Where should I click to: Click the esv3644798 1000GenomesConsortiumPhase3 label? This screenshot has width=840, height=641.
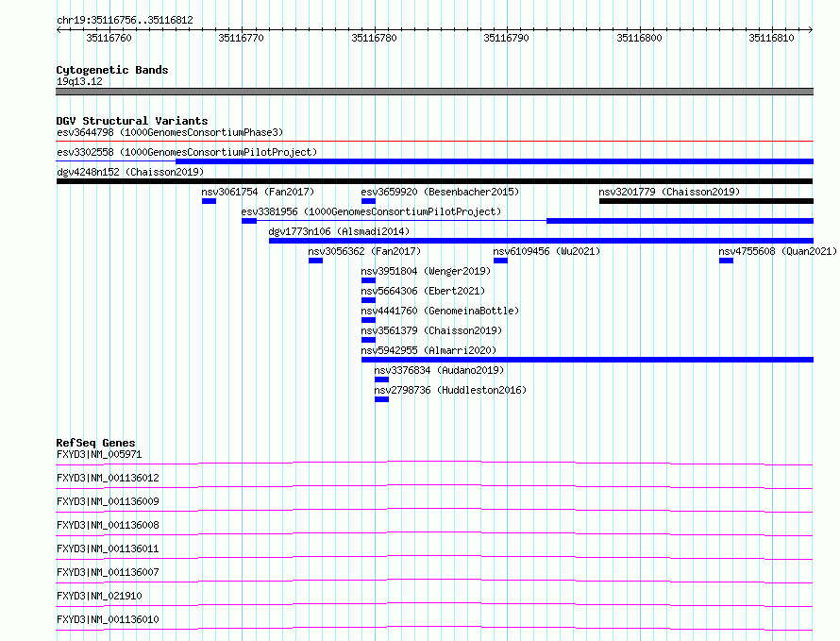170,132
